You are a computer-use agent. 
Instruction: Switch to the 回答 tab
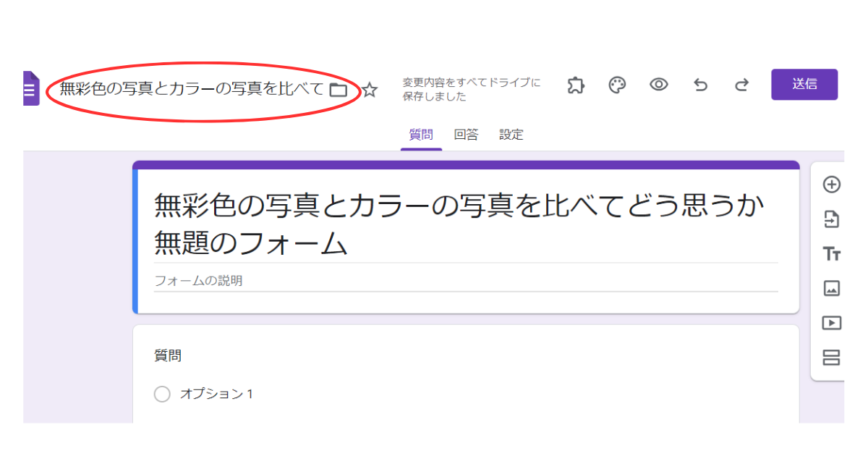(x=466, y=134)
